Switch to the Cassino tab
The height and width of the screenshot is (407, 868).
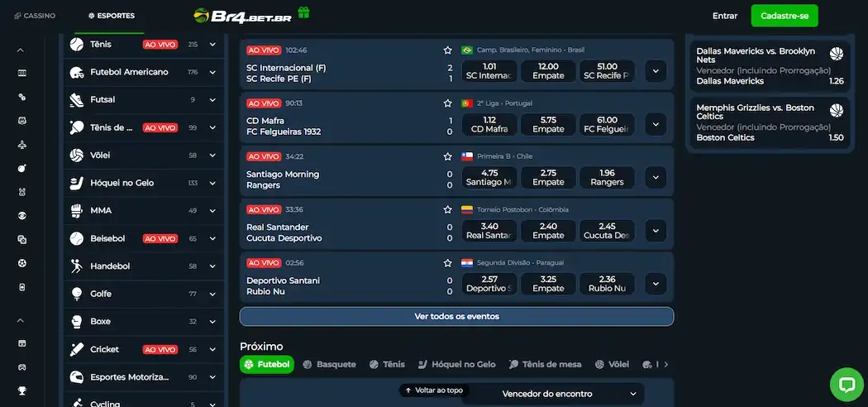[x=35, y=16]
